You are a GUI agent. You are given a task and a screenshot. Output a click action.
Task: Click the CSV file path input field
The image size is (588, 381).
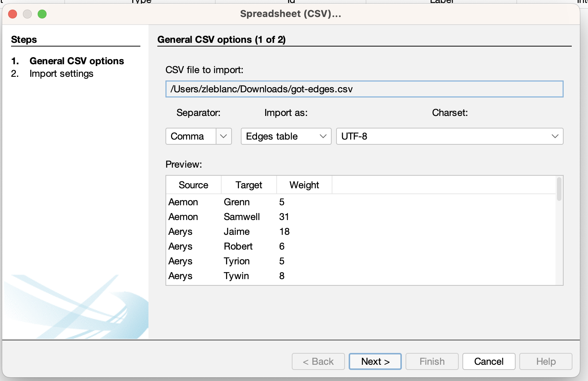click(364, 89)
